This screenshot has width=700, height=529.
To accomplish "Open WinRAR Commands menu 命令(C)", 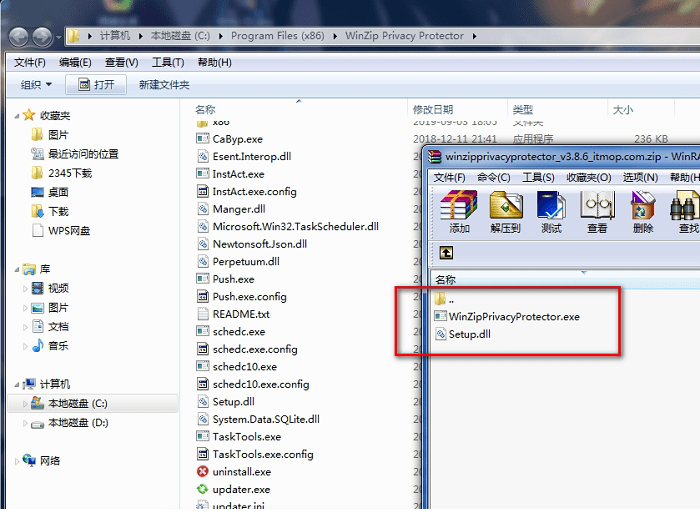I will [x=493, y=178].
